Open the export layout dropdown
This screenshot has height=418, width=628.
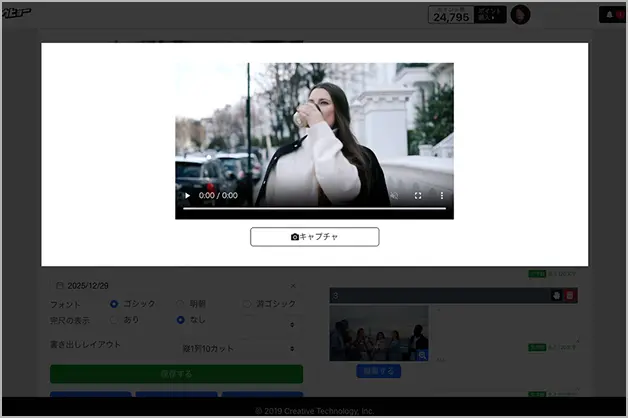tap(240, 348)
